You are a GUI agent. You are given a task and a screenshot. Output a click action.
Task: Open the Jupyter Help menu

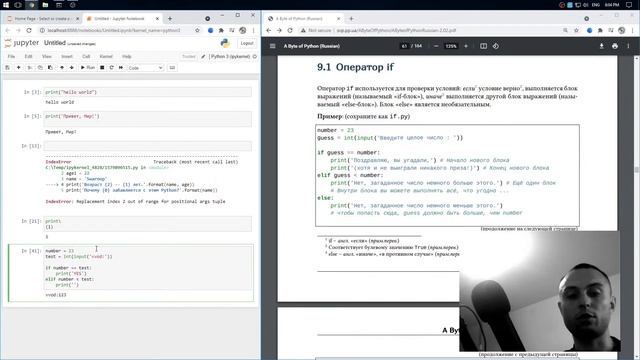pos(127,56)
